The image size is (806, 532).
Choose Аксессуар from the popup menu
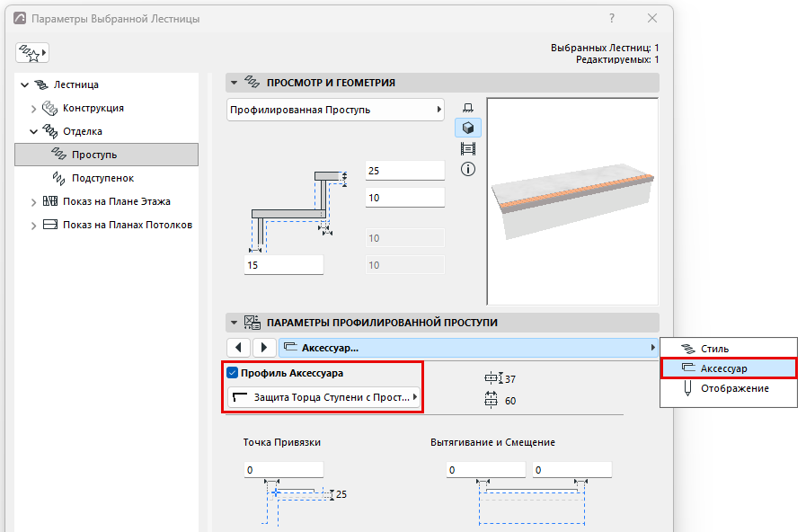click(x=729, y=368)
